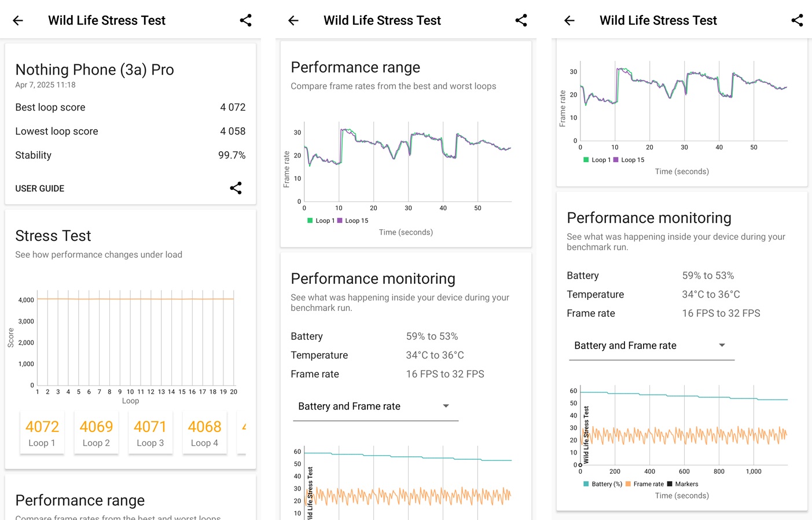This screenshot has width=812, height=520.
Task: Click 'Compare frame rates' subtitle in middle screen
Action: 393,86
